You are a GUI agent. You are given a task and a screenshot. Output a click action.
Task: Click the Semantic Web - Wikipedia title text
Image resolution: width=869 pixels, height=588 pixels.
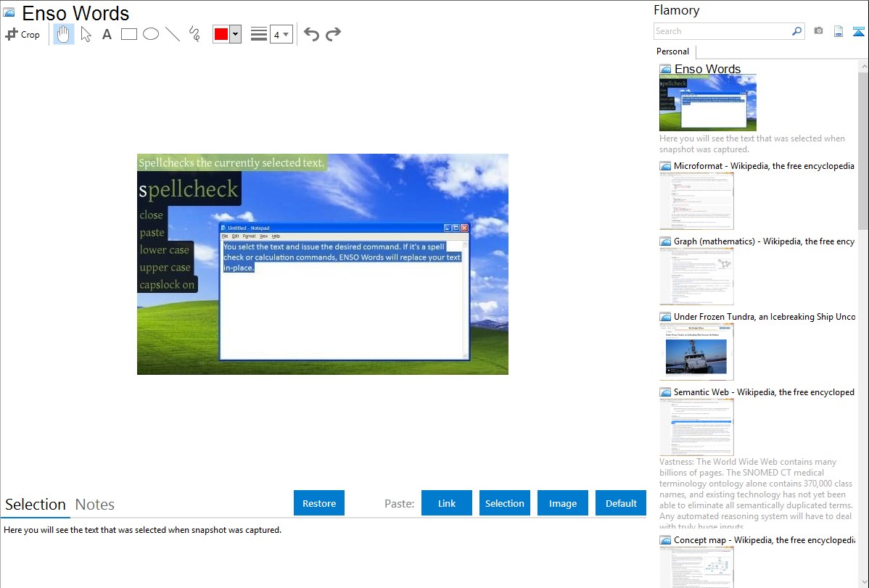pyautogui.click(x=764, y=392)
